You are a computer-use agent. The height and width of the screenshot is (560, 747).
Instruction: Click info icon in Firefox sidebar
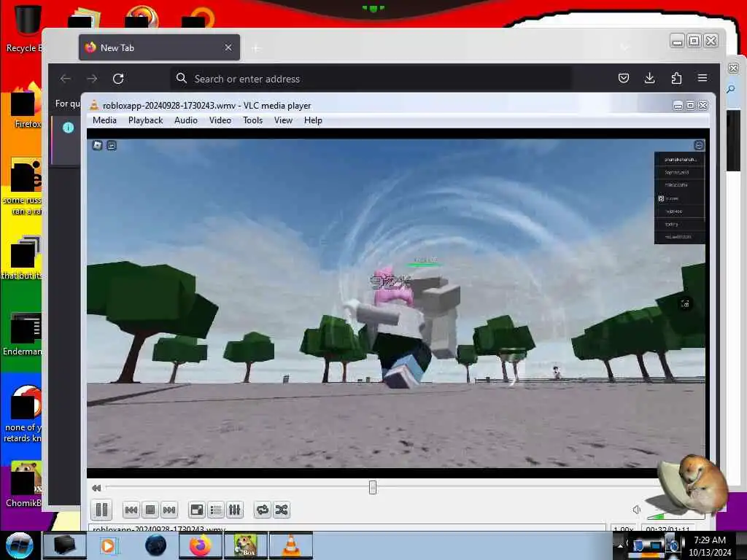(68, 127)
